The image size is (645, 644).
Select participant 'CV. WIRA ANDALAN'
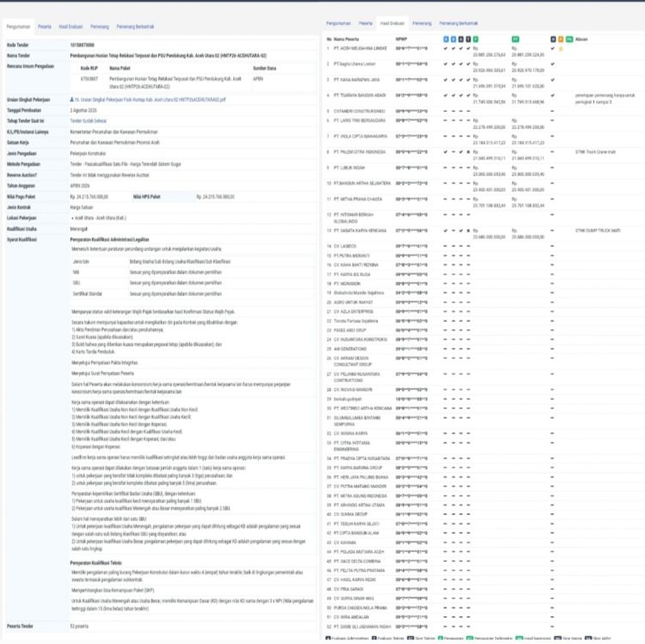[x=351, y=617]
